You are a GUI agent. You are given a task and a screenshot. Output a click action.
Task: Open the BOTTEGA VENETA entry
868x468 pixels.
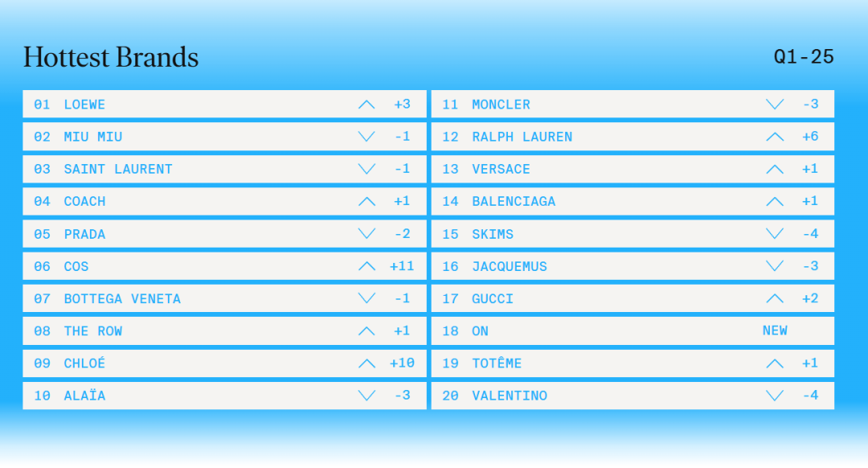(122, 298)
